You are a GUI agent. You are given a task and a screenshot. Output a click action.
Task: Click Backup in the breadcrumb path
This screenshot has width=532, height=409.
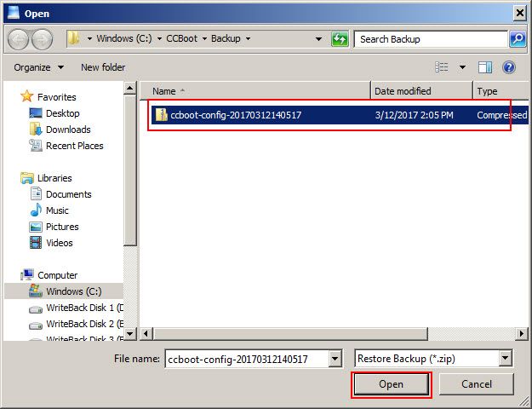click(x=226, y=38)
